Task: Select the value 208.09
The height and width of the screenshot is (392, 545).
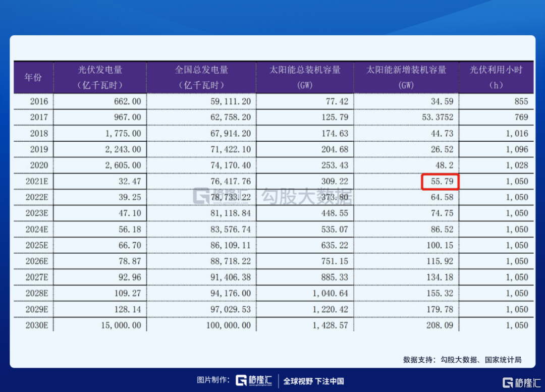Action: [440, 325]
